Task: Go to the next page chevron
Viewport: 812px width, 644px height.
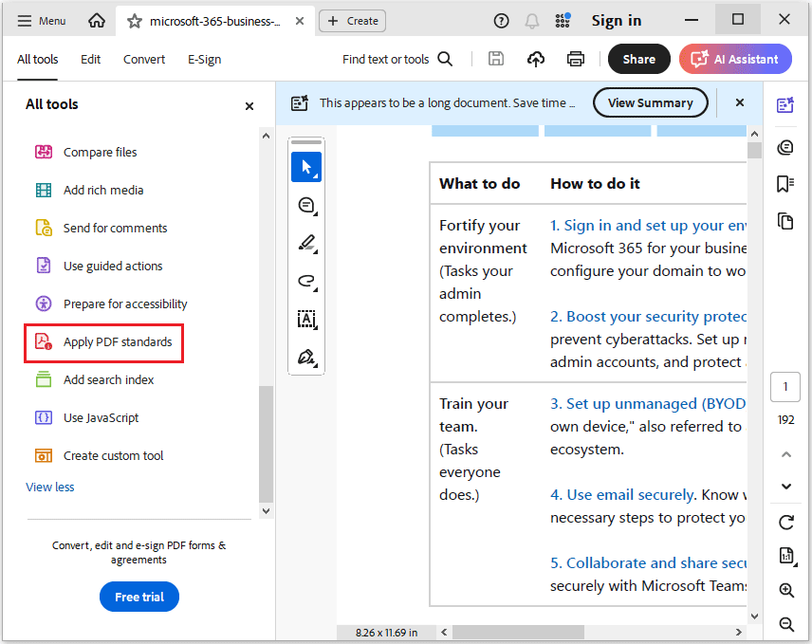Action: [x=786, y=487]
